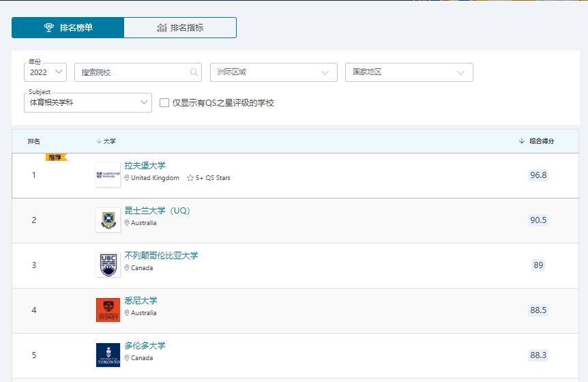Switch to the 排名指标 tab

[x=180, y=28]
